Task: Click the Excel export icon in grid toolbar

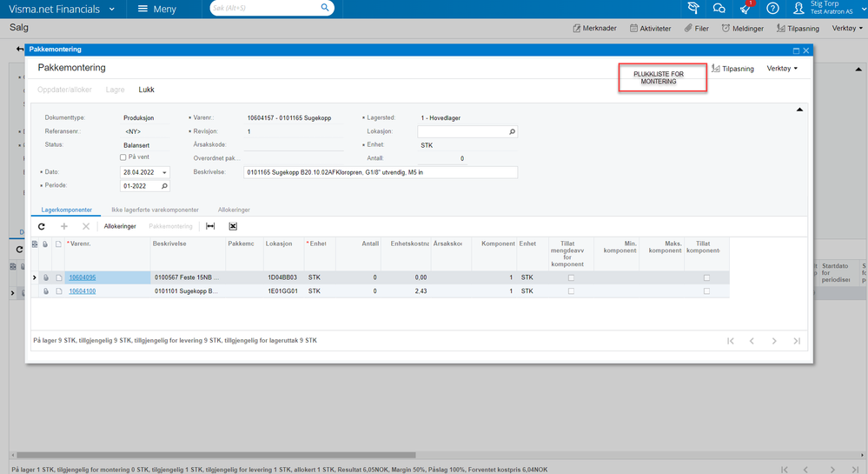Action: tap(233, 226)
